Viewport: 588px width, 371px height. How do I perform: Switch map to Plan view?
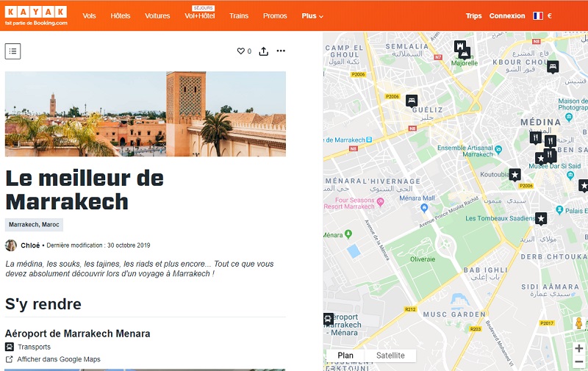point(345,356)
